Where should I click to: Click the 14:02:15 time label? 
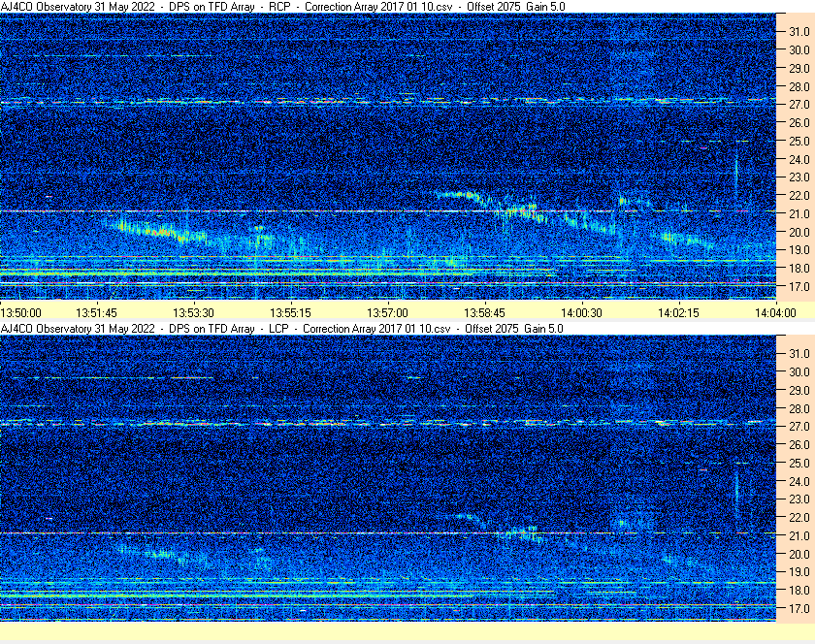pyautogui.click(x=679, y=313)
